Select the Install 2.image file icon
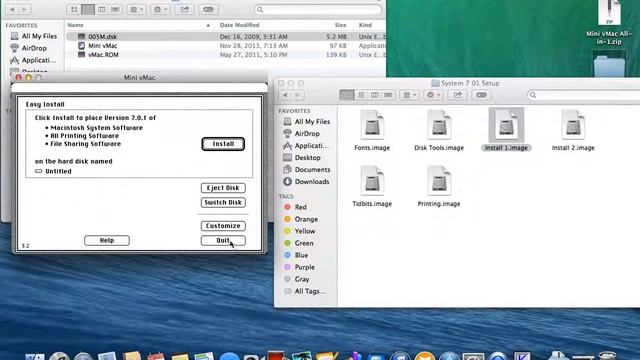Image resolution: width=640 pixels, height=360 pixels. pos(573,125)
